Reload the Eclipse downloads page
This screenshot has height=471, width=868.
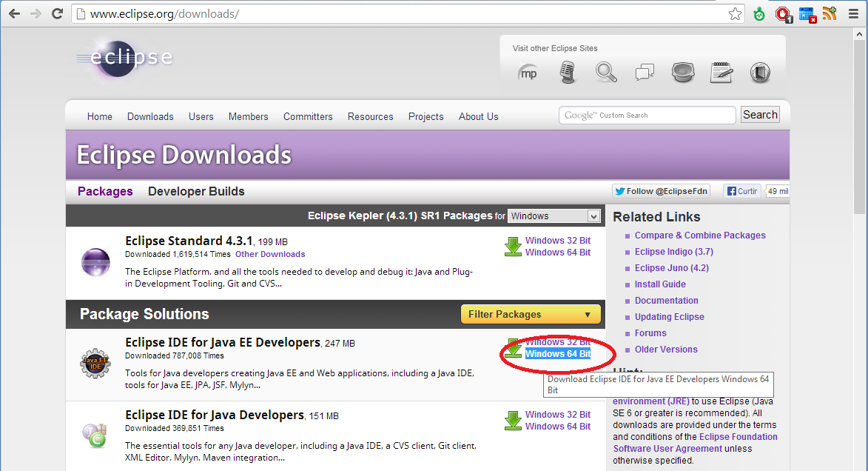[x=57, y=14]
